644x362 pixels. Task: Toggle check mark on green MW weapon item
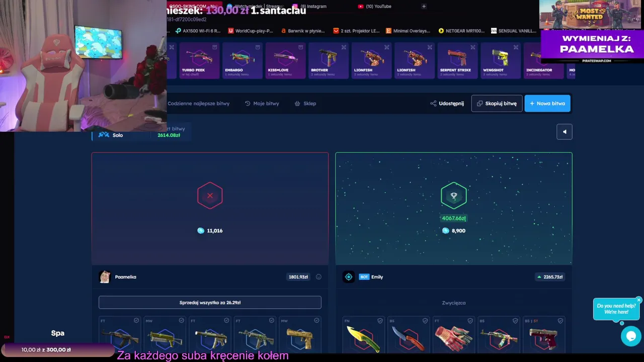pos(181,320)
